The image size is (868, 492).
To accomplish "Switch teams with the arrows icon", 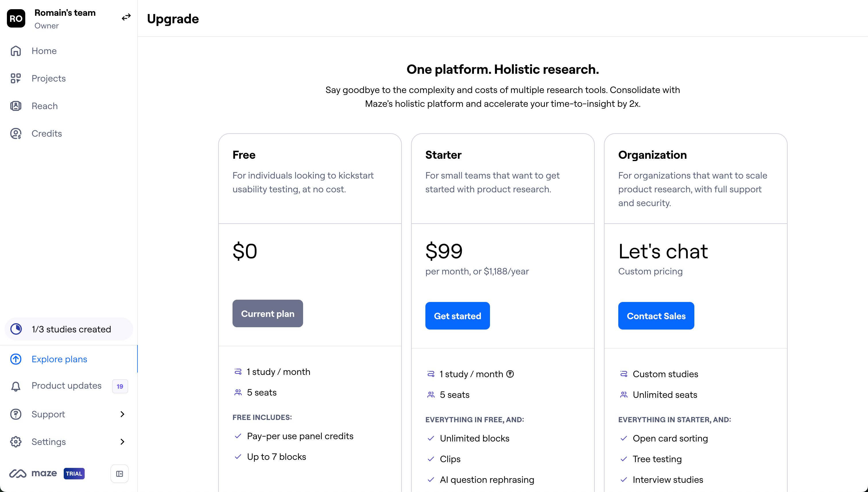I will coord(126,17).
